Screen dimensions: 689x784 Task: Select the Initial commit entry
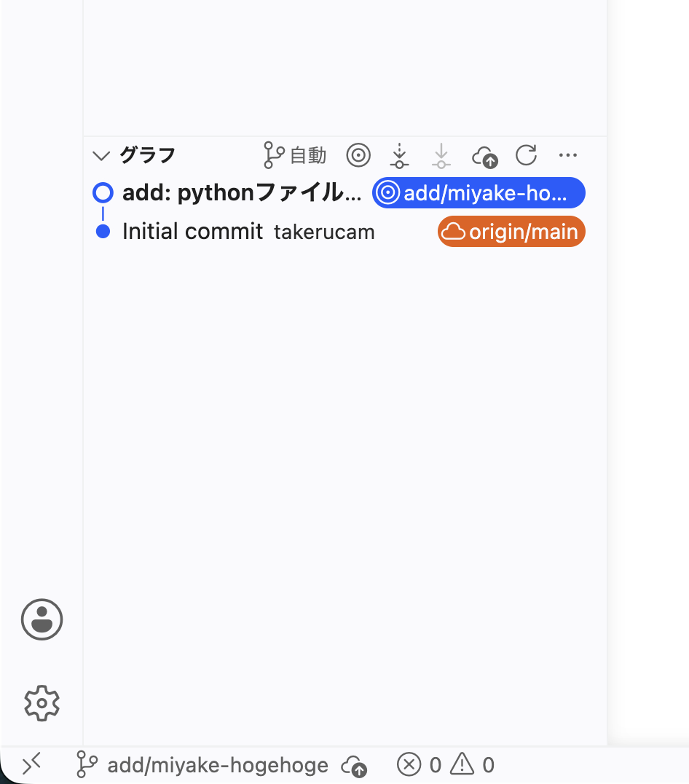(338, 232)
